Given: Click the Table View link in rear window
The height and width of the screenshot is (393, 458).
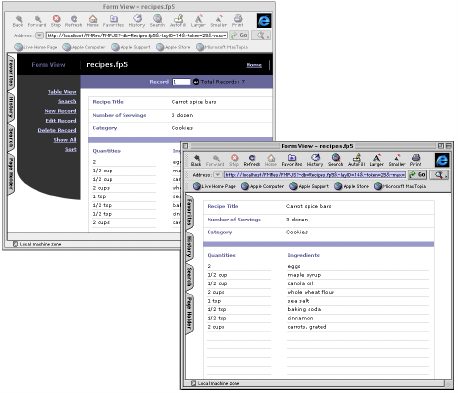Looking at the screenshot, I should (x=62, y=92).
